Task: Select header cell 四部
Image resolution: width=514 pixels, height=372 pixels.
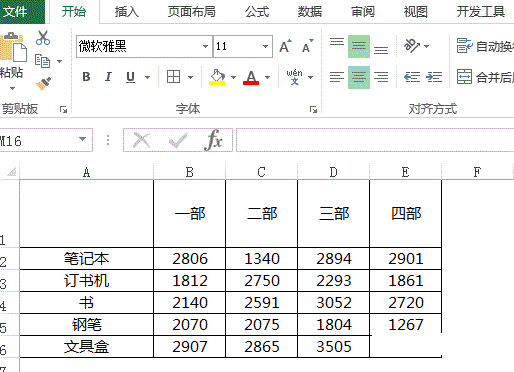Action: tap(406, 214)
